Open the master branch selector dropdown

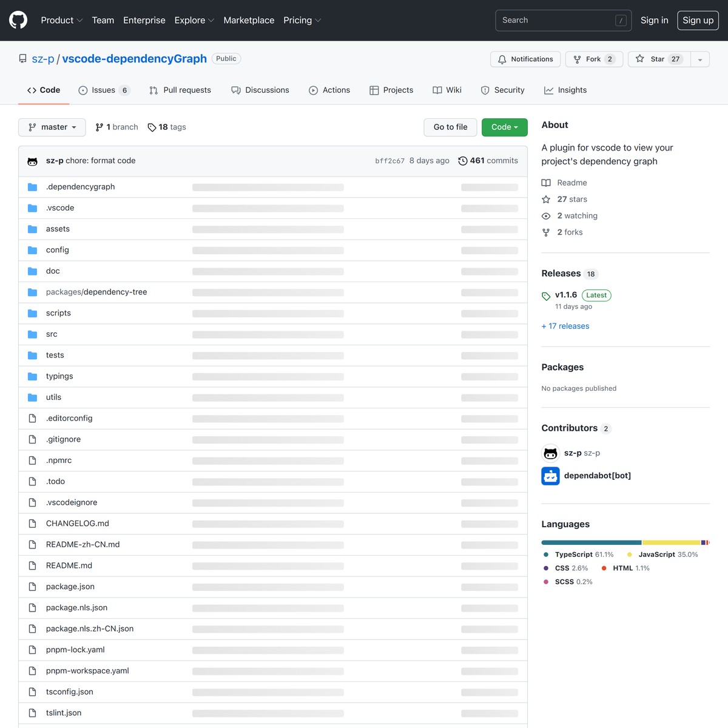pyautogui.click(x=52, y=127)
